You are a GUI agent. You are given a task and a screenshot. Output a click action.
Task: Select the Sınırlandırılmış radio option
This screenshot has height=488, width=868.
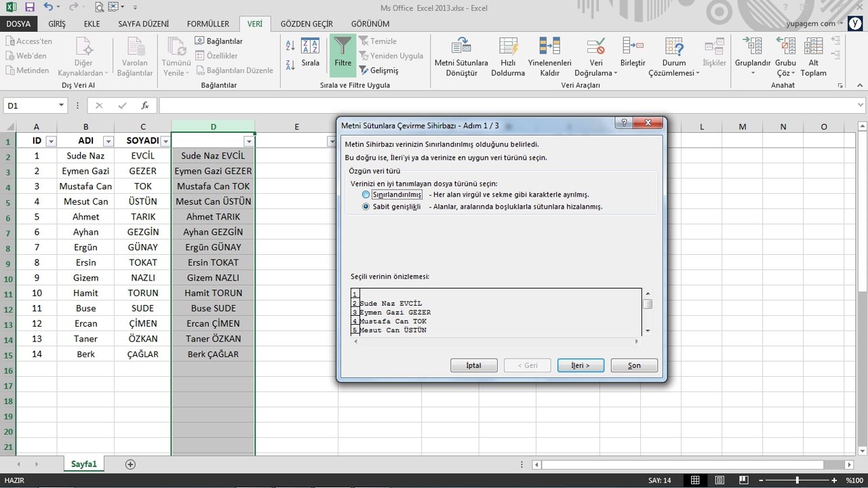[x=366, y=195]
